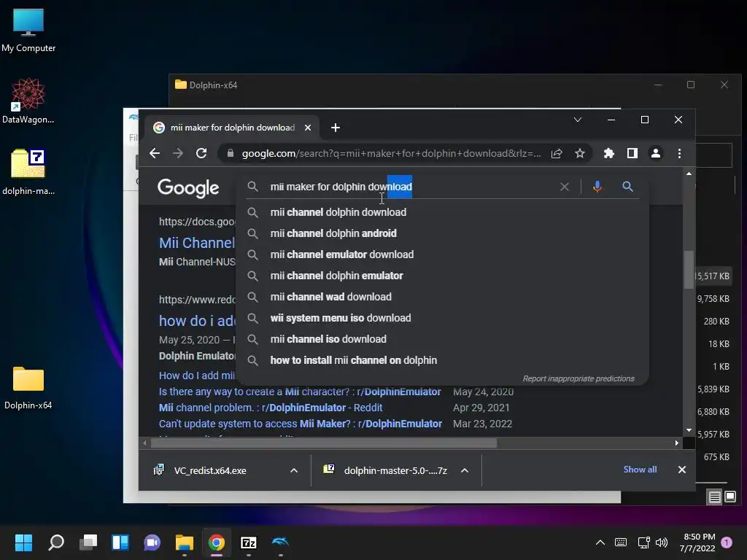Viewport: 747px width, 560px height.
Task: Start Google voice search microphone
Action: tap(597, 187)
